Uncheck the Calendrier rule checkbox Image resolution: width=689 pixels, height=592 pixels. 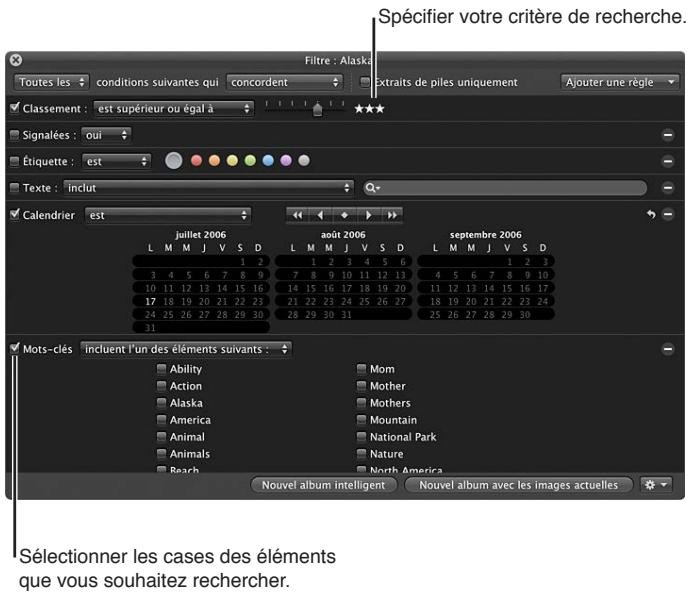click(15, 214)
